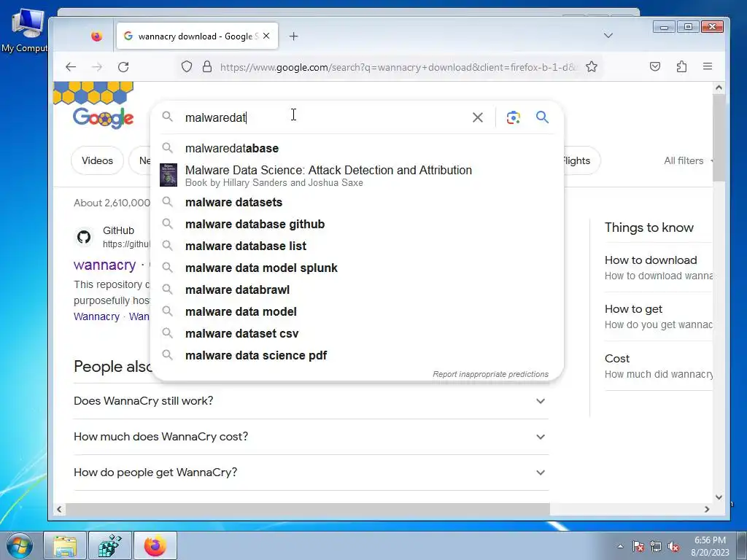
Task: Clear the search box with X icon
Action: coord(477,117)
